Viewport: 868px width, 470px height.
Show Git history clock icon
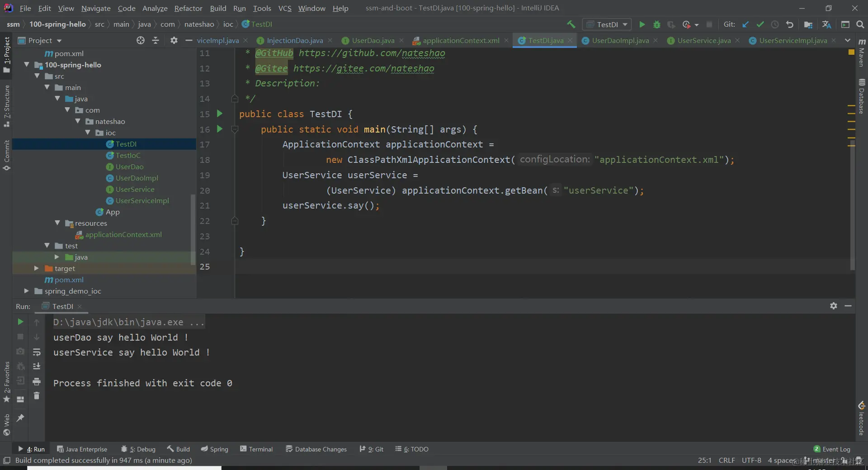click(x=775, y=24)
